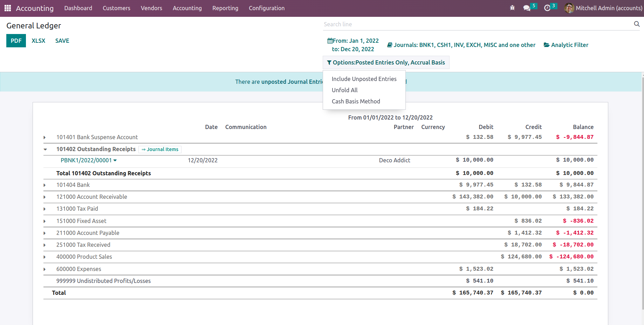Screen dimensions: 644x325
Task: Open the Customers menu
Action: coord(116,8)
